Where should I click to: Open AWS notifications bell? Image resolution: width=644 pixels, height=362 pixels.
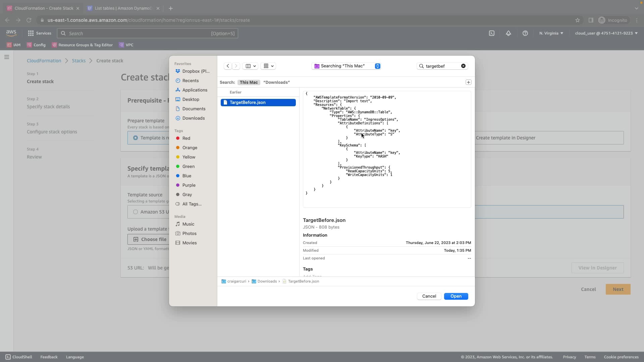[x=508, y=33]
